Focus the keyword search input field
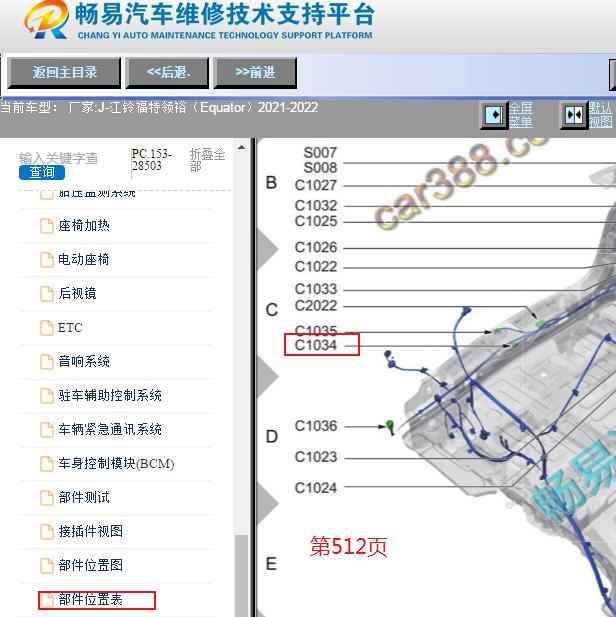This screenshot has height=617, width=616. (x=58, y=158)
